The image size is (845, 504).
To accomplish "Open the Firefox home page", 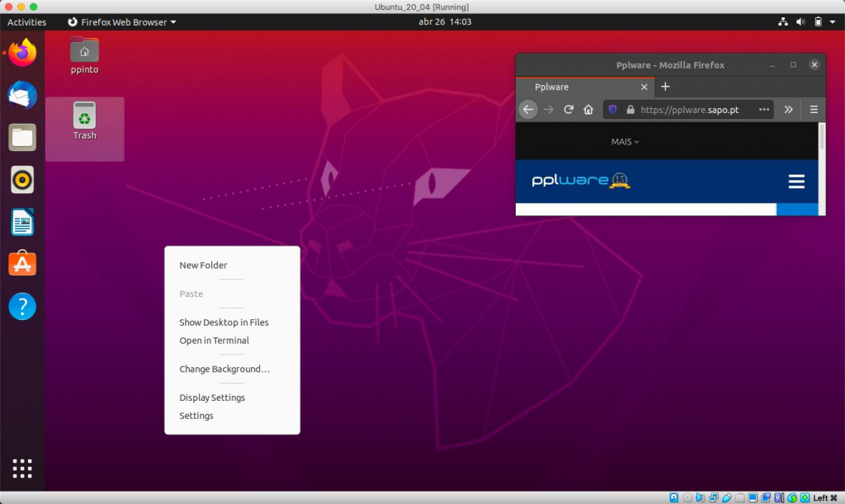I will (589, 109).
